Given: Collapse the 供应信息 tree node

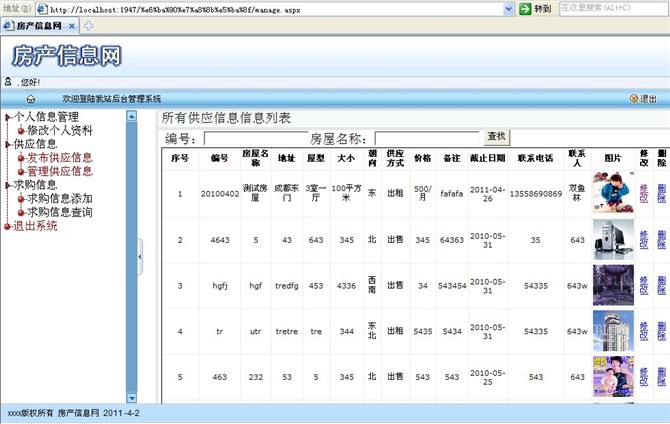Looking at the screenshot, I should 8,144.
